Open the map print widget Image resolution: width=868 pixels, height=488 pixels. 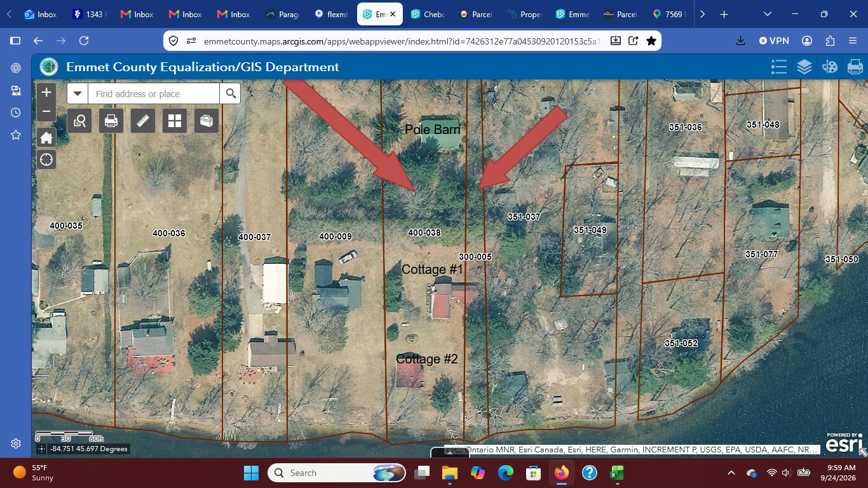pyautogui.click(x=111, y=120)
